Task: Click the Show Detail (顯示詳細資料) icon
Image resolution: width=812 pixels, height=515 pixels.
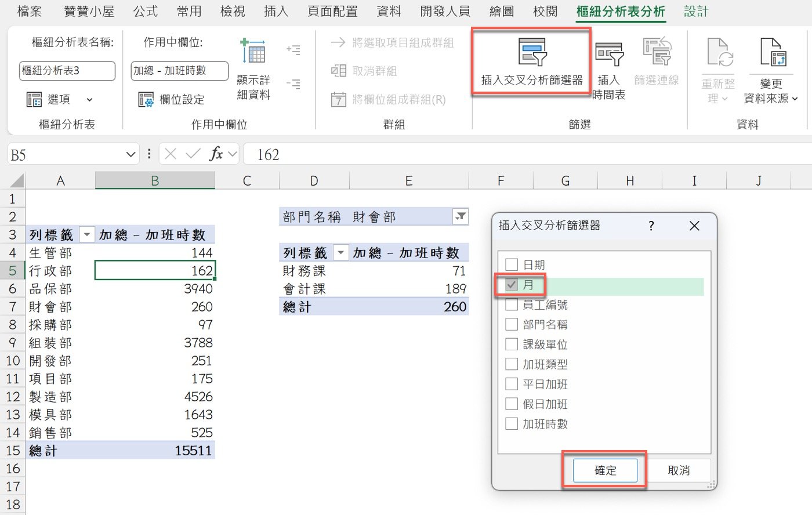Action: click(x=253, y=52)
